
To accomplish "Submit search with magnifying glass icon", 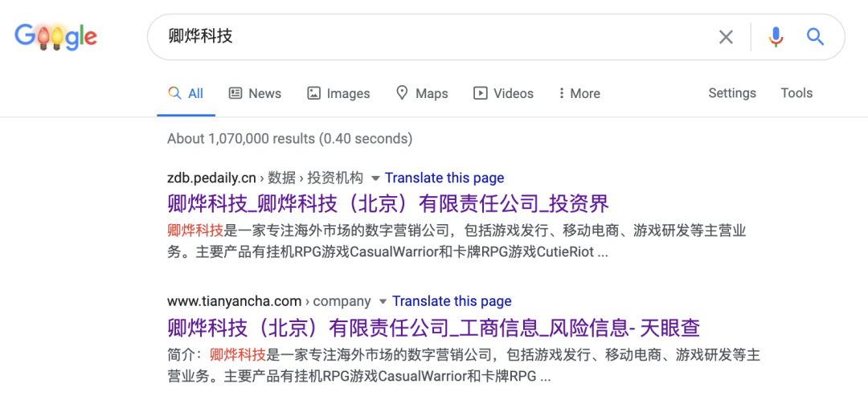I will click(816, 37).
